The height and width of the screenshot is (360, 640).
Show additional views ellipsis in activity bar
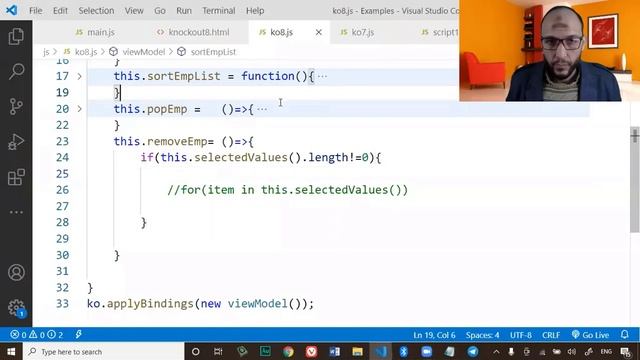click(16, 212)
